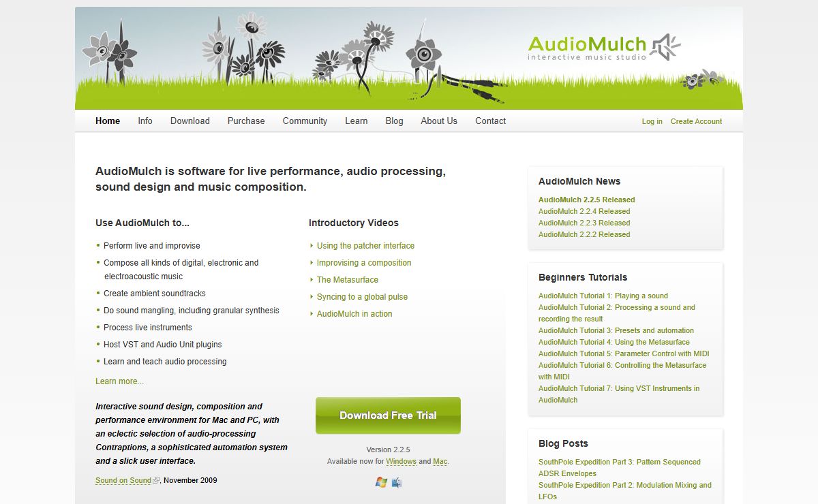The image size is (818, 504).
Task: Open the Home menu item
Action: click(x=108, y=121)
